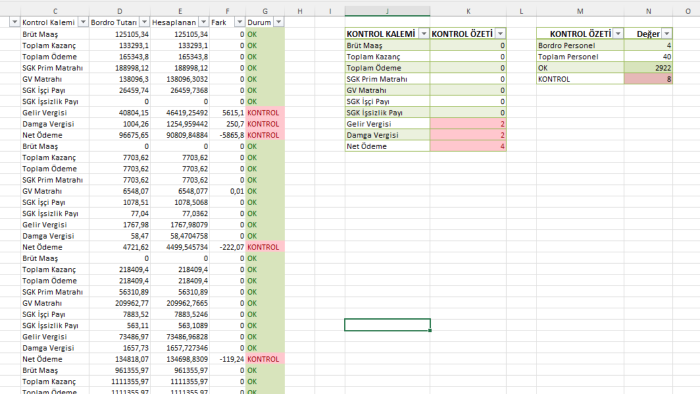700x394 pixels.
Task: Select column D header
Action: coord(120,11)
